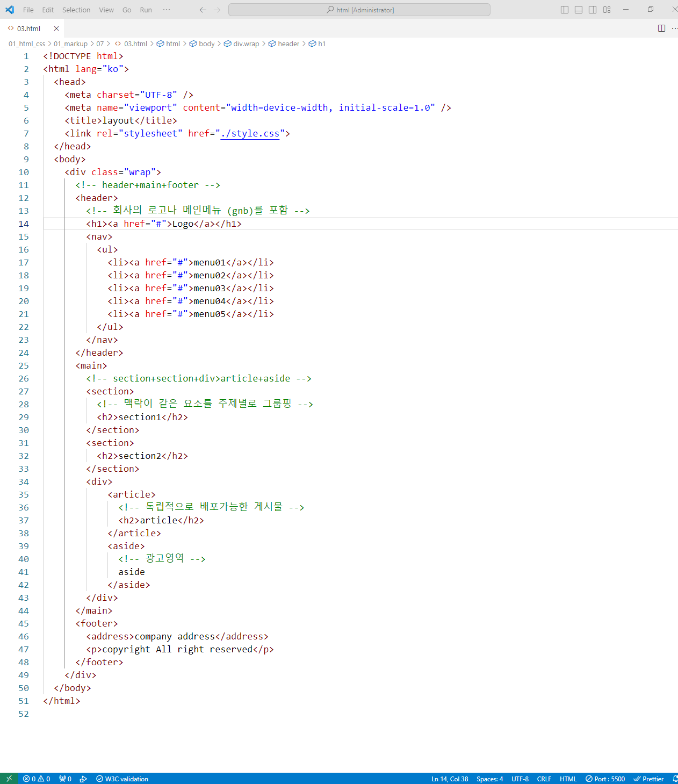
Task: Open the Customize Layout icon
Action: coord(607,10)
